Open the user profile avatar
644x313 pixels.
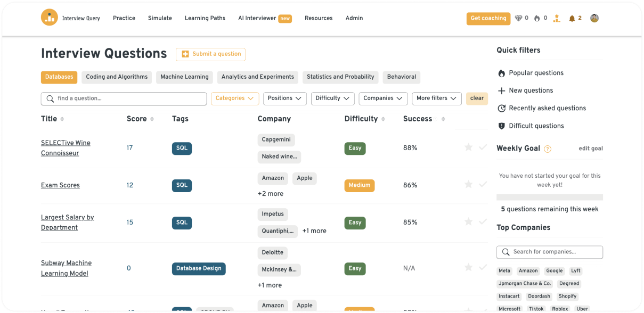pyautogui.click(x=594, y=18)
